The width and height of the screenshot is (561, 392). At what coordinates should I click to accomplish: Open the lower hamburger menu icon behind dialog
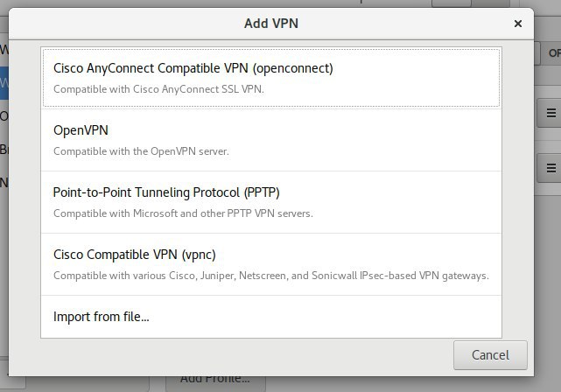(x=551, y=168)
